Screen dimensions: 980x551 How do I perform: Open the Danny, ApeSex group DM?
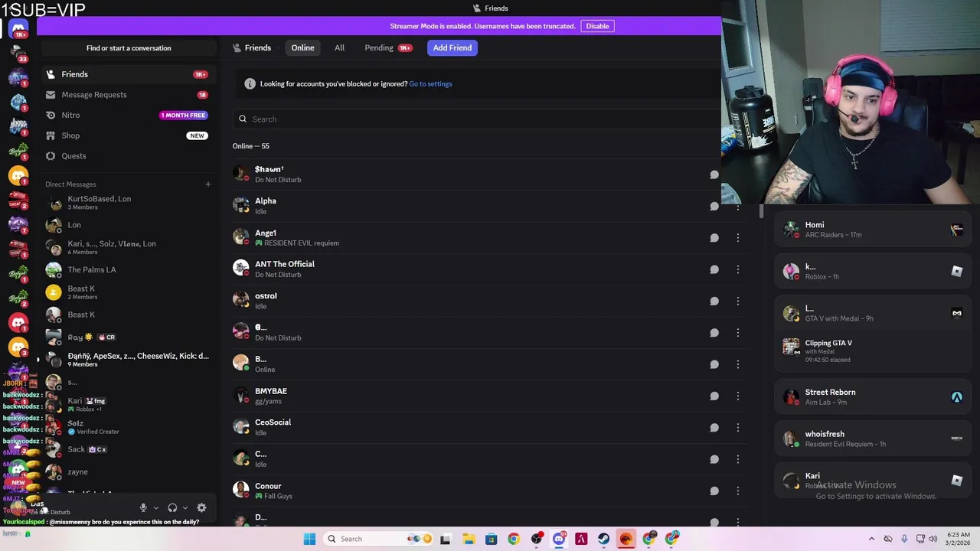click(x=128, y=360)
